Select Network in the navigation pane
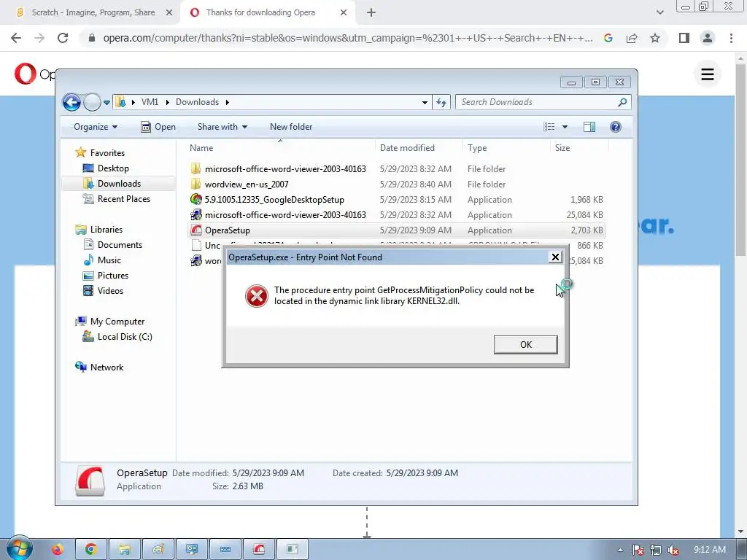This screenshot has width=747, height=560. point(107,367)
